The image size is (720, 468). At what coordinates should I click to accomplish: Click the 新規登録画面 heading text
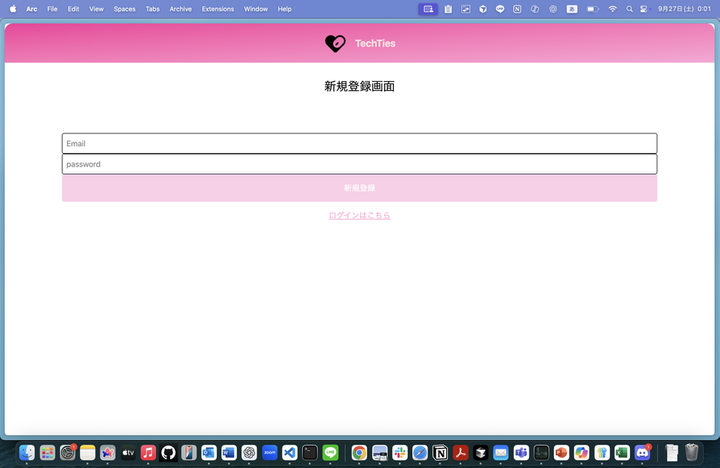[360, 86]
